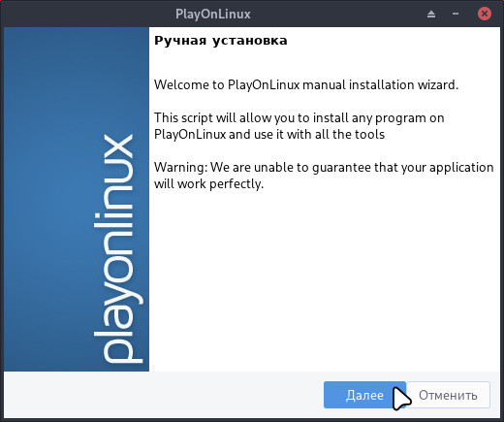Cancel the wizard with the Отменить button
The image size is (504, 422).
click(448, 395)
